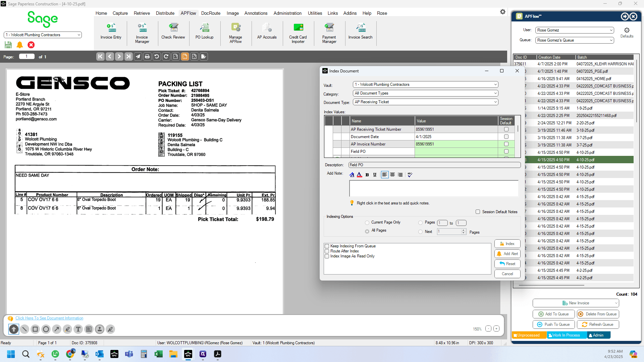Viewport: 644px width, 362px height.
Task: Click the Add Alert button
Action: click(507, 254)
